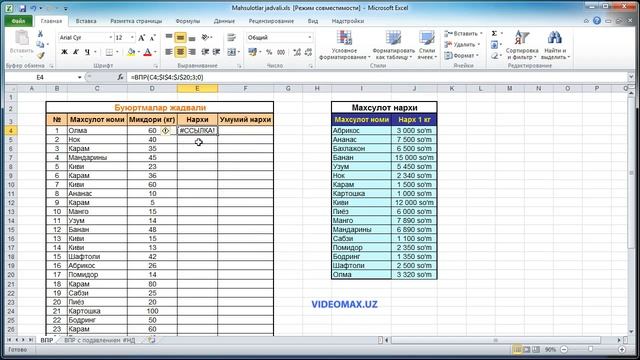Open Условное форматирование menu
This screenshot has width=640, height=360.
[344, 45]
